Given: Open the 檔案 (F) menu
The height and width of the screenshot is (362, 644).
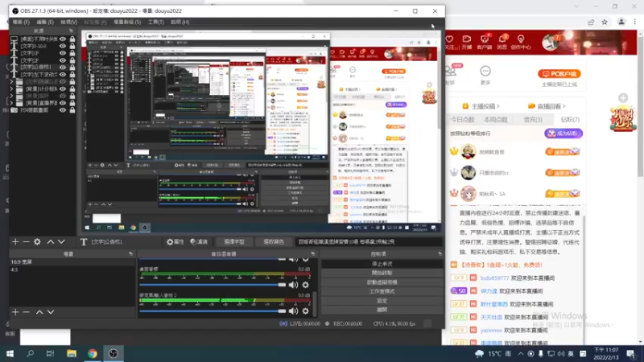Looking at the screenshot, I should (21, 23).
